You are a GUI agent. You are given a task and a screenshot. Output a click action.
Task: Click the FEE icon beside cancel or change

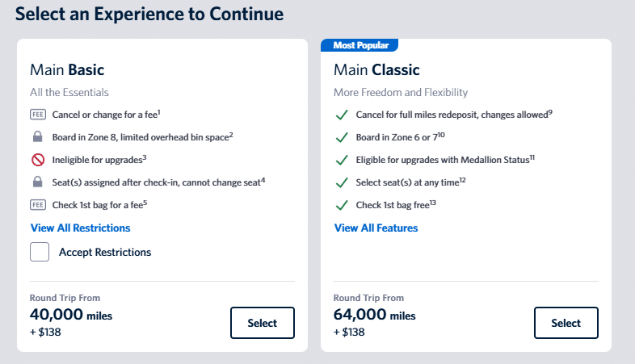(x=38, y=115)
